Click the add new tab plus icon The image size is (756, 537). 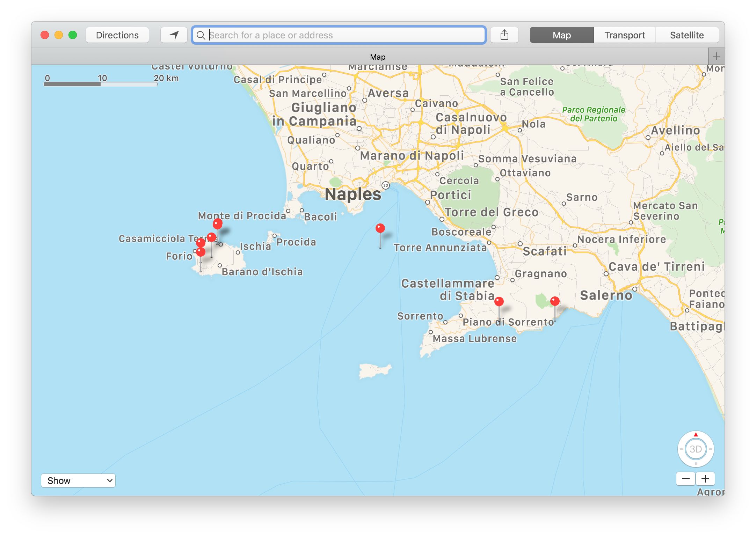click(x=716, y=56)
